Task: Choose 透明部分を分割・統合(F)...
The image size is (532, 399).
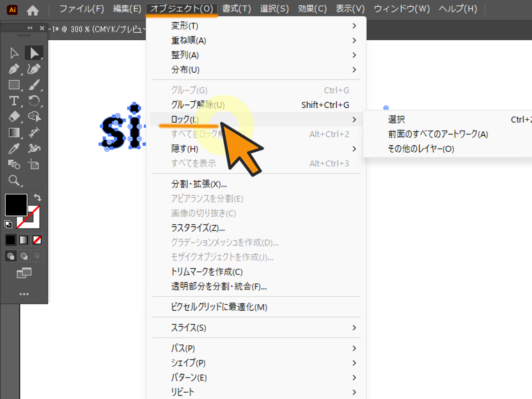Action: pyautogui.click(x=256, y=286)
